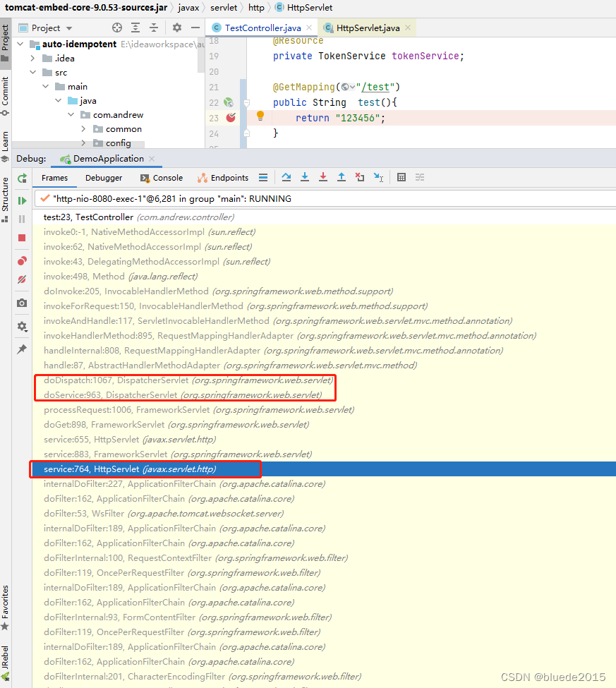
Task: Click Expand All in Project panel
Action: tap(135, 28)
